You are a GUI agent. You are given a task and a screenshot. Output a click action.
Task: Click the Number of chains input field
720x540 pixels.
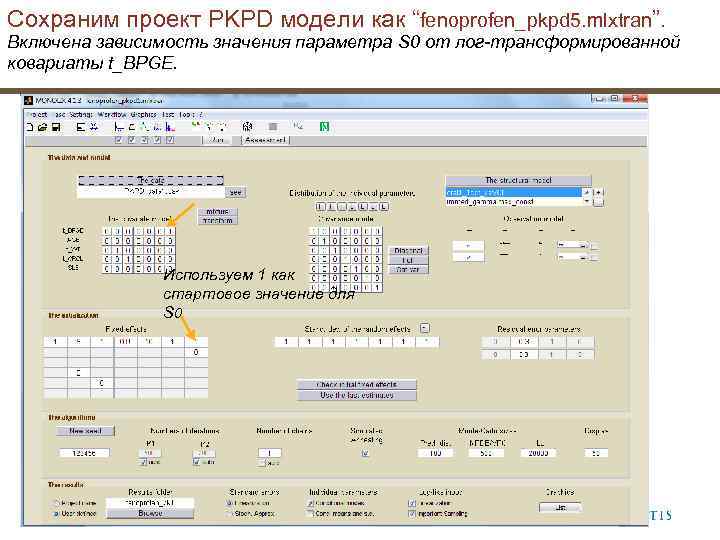(x=269, y=453)
